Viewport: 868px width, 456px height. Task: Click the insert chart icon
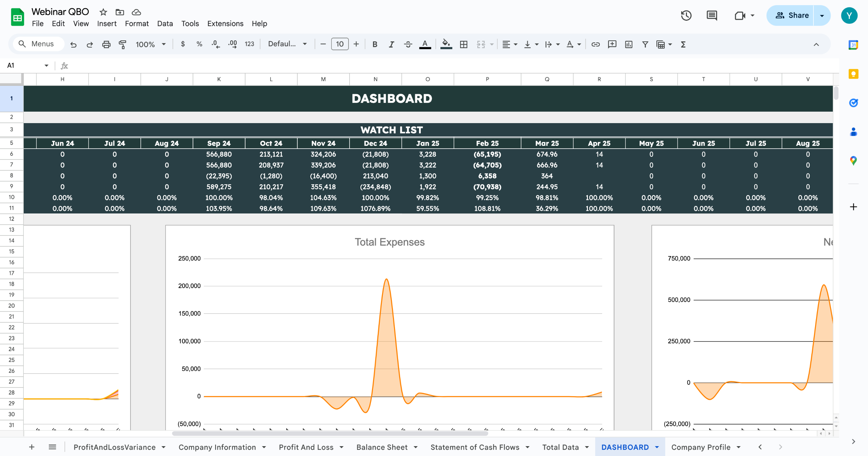tap(628, 44)
